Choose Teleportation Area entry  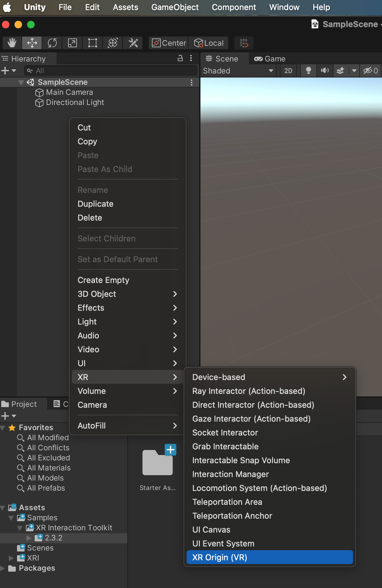270,502
